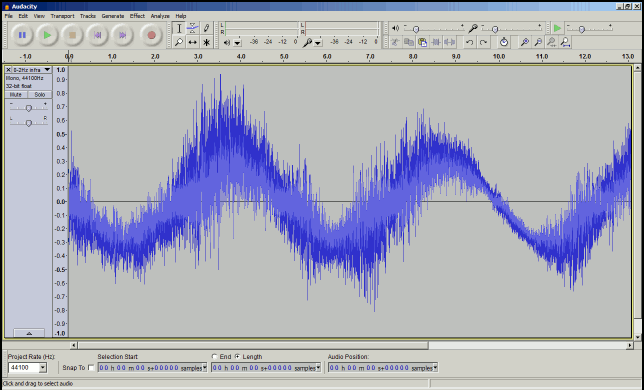Select the magnifier Zoom tool in tools palette

click(x=179, y=42)
